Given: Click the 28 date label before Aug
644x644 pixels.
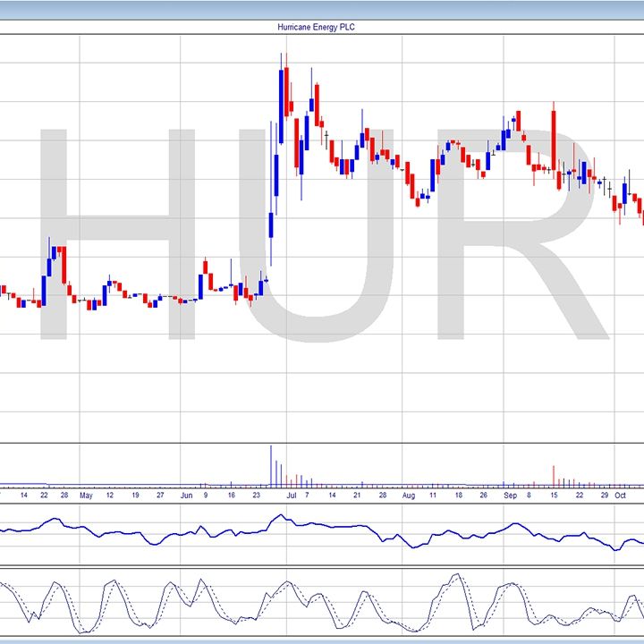Looking at the screenshot, I should [x=383, y=495].
